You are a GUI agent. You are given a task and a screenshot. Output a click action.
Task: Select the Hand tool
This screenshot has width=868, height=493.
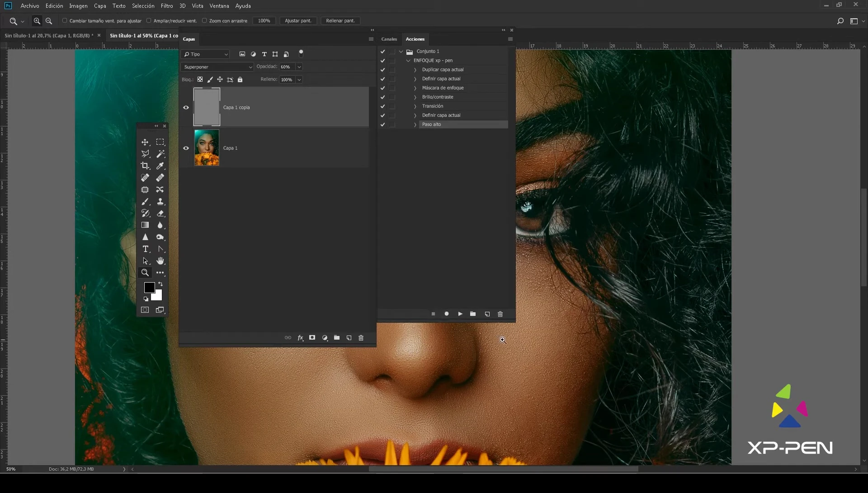coord(160,261)
